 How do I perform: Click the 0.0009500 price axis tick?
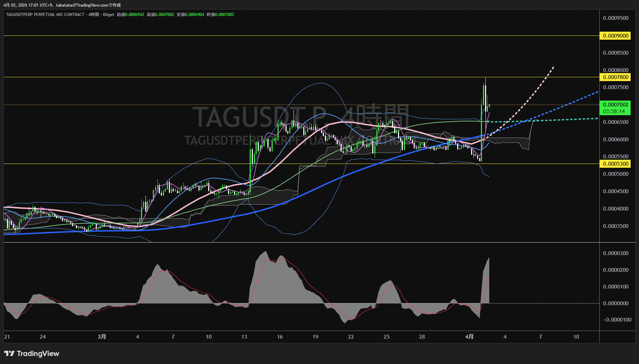tap(616, 18)
